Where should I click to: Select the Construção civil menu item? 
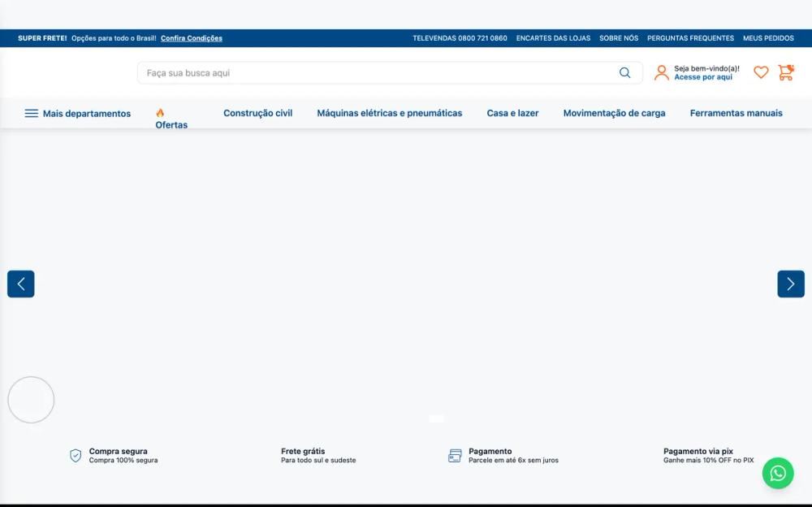coord(258,113)
